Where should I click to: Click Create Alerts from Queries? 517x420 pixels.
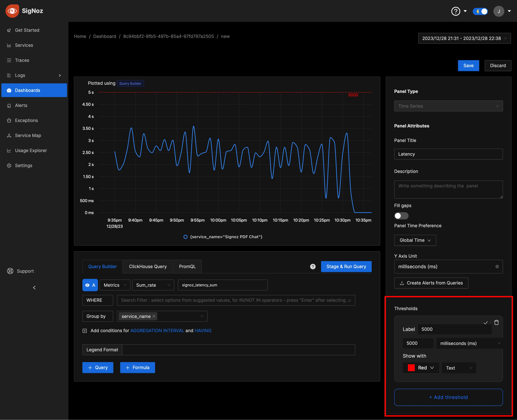click(x=431, y=283)
